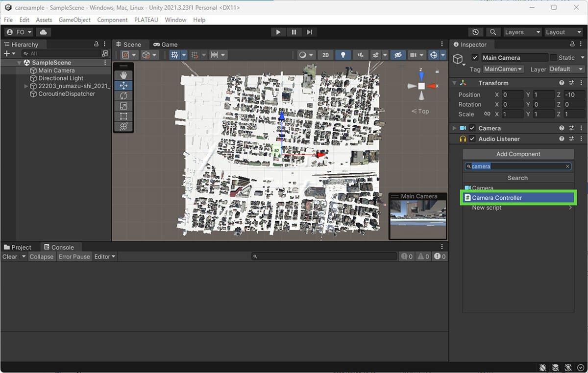Expand the 22203_numazu-shi object in Hierarchy
Screen dimensions: 588x373
[x=26, y=86]
